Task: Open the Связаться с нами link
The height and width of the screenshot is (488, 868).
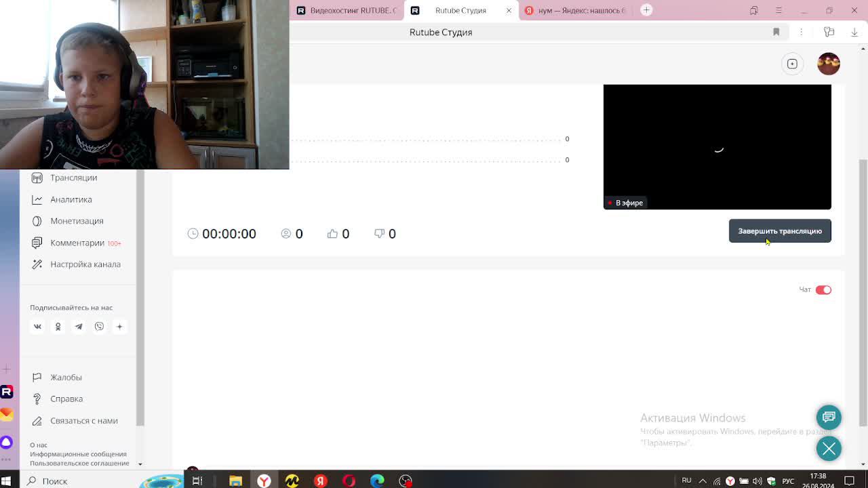Action: [83, 421]
